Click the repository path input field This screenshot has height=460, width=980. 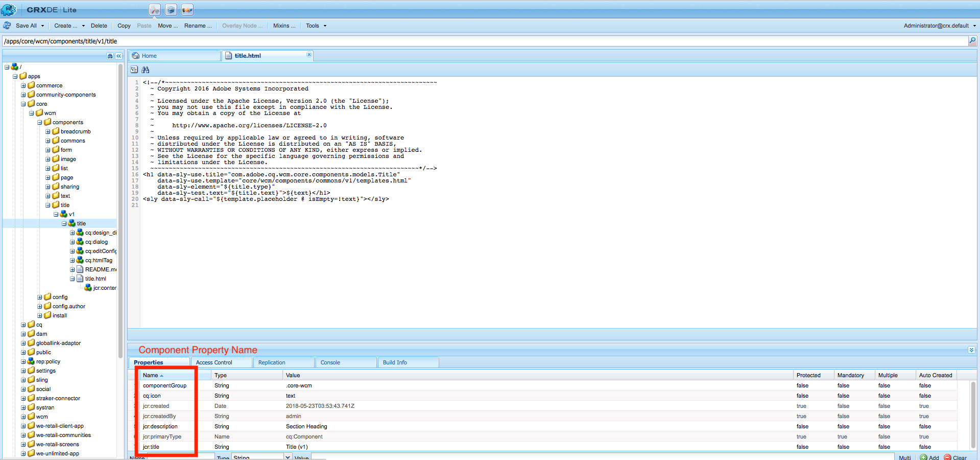click(x=485, y=41)
